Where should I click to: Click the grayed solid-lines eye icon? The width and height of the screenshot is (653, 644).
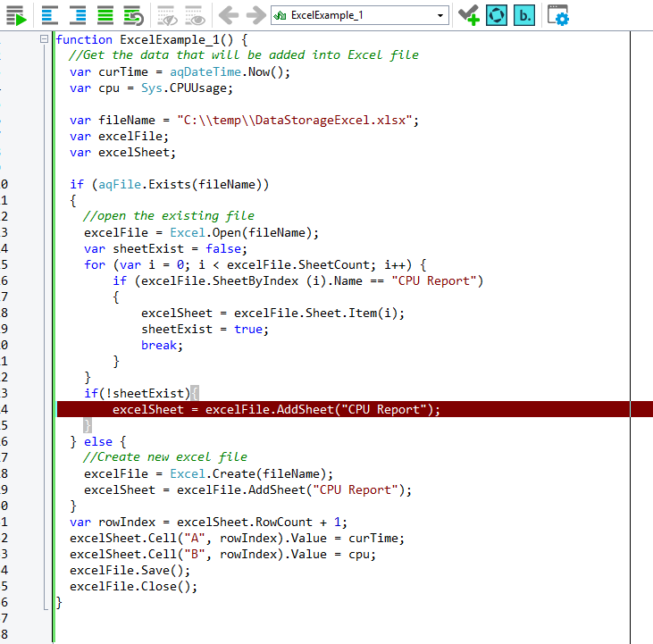tap(195, 15)
